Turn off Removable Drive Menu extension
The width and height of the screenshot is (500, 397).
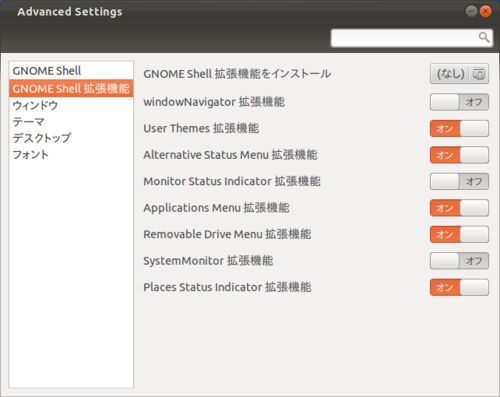(x=459, y=234)
